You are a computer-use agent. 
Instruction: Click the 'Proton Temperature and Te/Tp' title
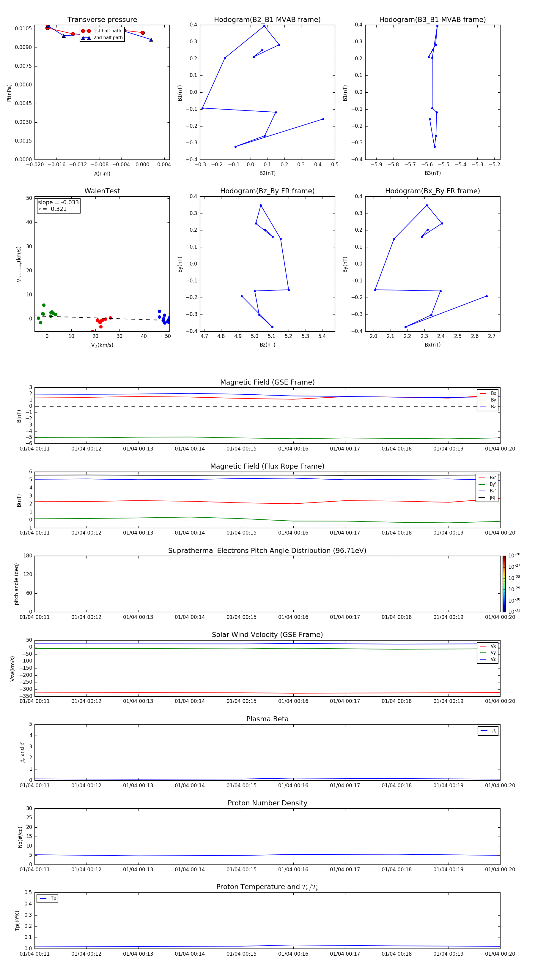[x=267, y=887]
